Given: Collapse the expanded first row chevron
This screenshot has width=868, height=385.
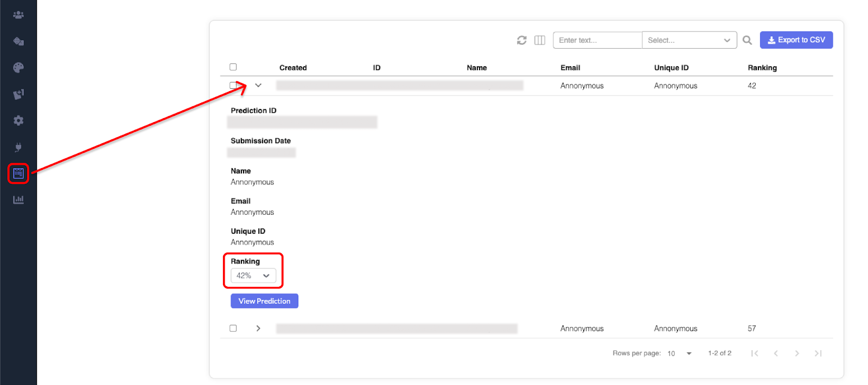Looking at the screenshot, I should [x=258, y=86].
